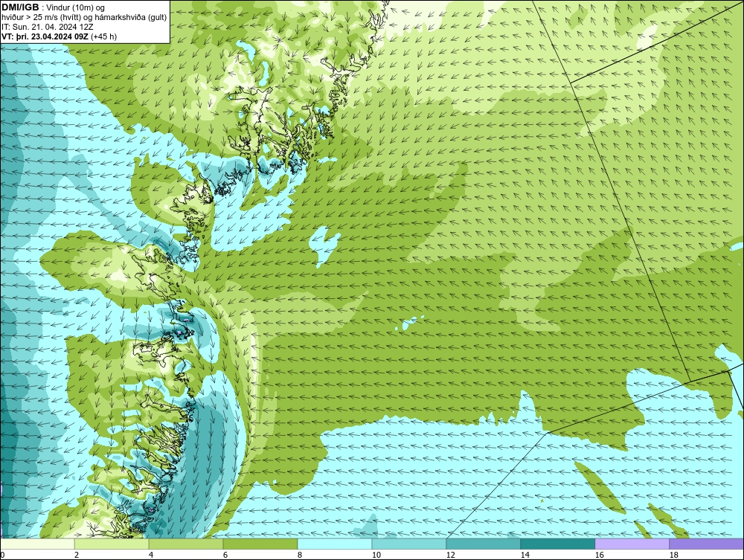Click the purple legend swatch above 18 m/s
Viewport: 744px width, 560px height.
pos(707,544)
